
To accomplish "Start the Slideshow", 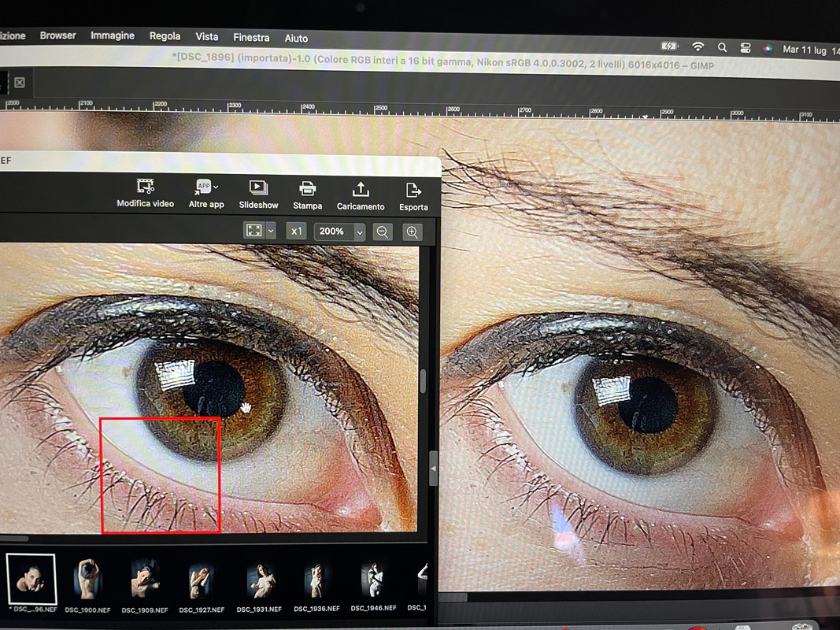I will coord(258,195).
